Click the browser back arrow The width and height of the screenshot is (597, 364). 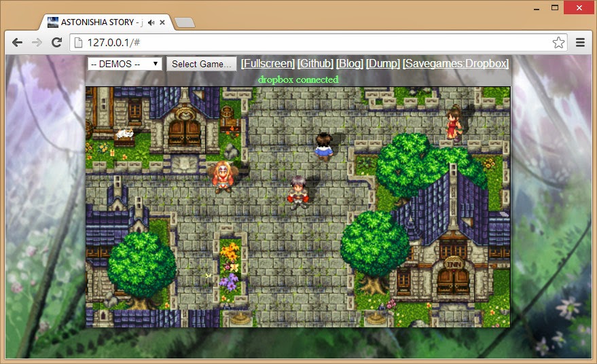coord(18,42)
